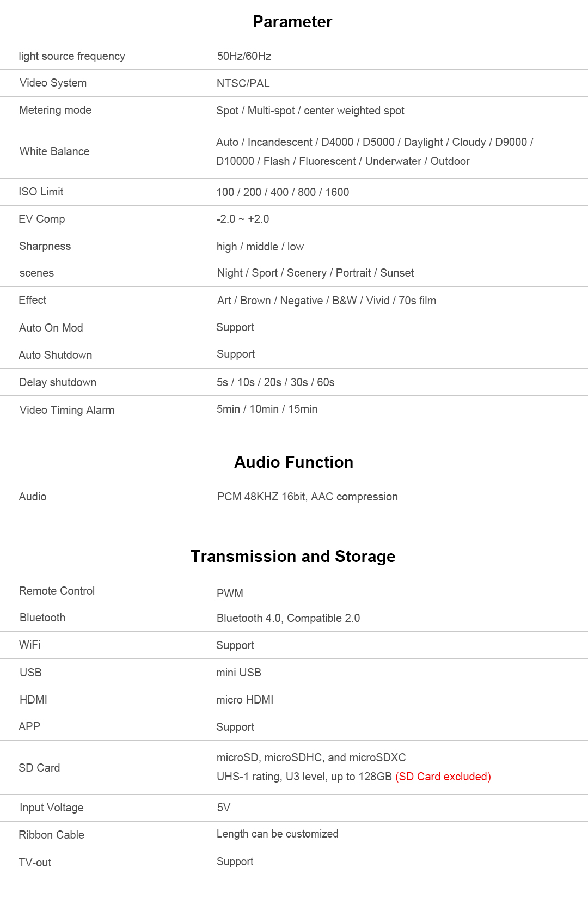Screen dimensions: 588x923
Task: Click the White Balance row label
Action: click(54, 151)
